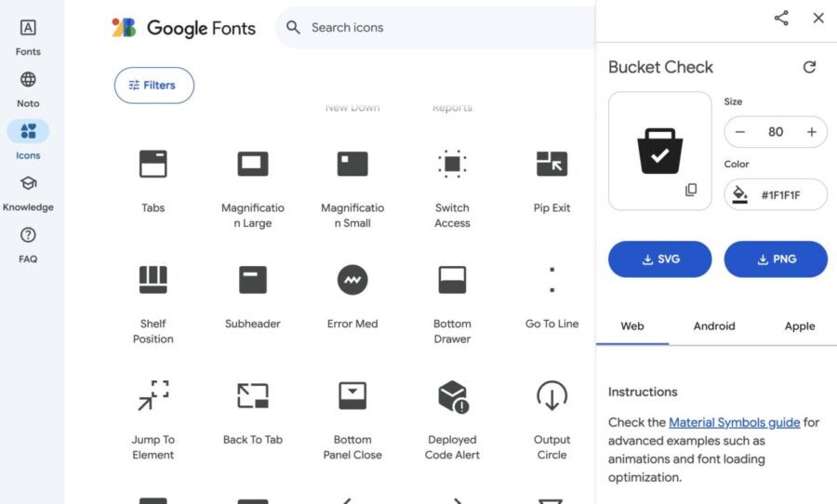Choose the Error Med icon
Image resolution: width=837 pixels, height=504 pixels.
click(x=352, y=280)
